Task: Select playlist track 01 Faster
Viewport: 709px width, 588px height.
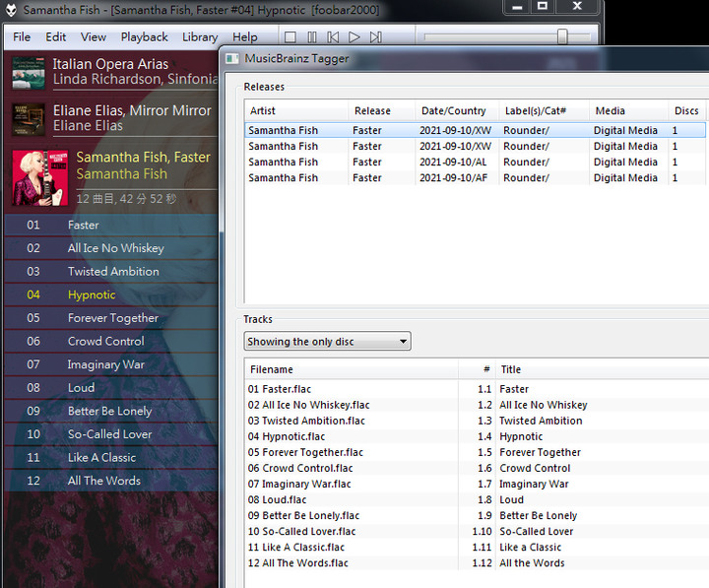Action: [111, 225]
